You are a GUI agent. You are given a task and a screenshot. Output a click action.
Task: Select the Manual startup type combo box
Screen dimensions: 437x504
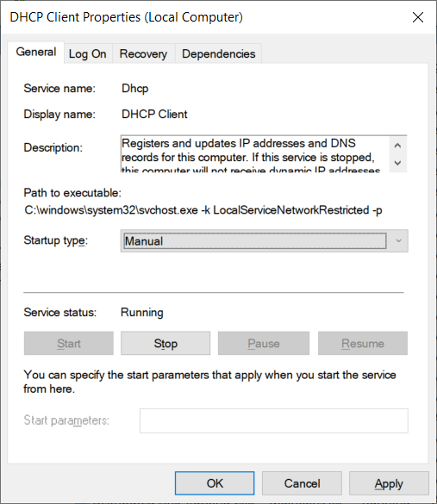[x=264, y=240]
